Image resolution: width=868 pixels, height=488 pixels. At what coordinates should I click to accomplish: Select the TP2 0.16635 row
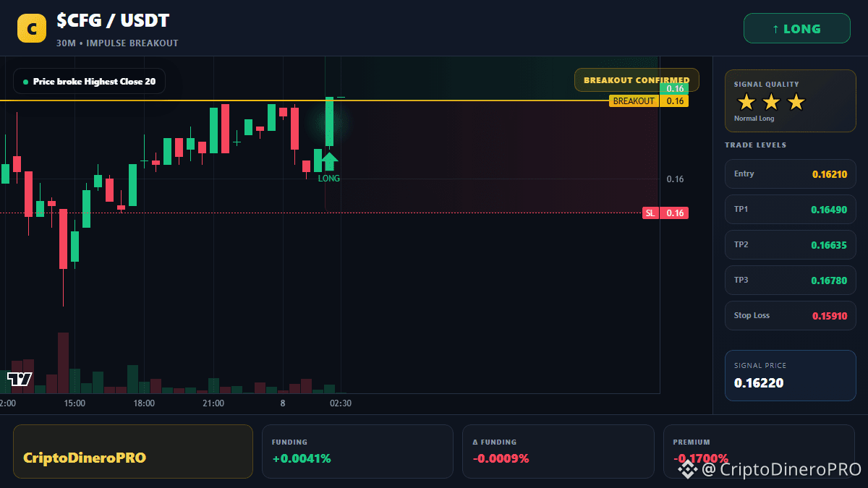[x=791, y=244]
